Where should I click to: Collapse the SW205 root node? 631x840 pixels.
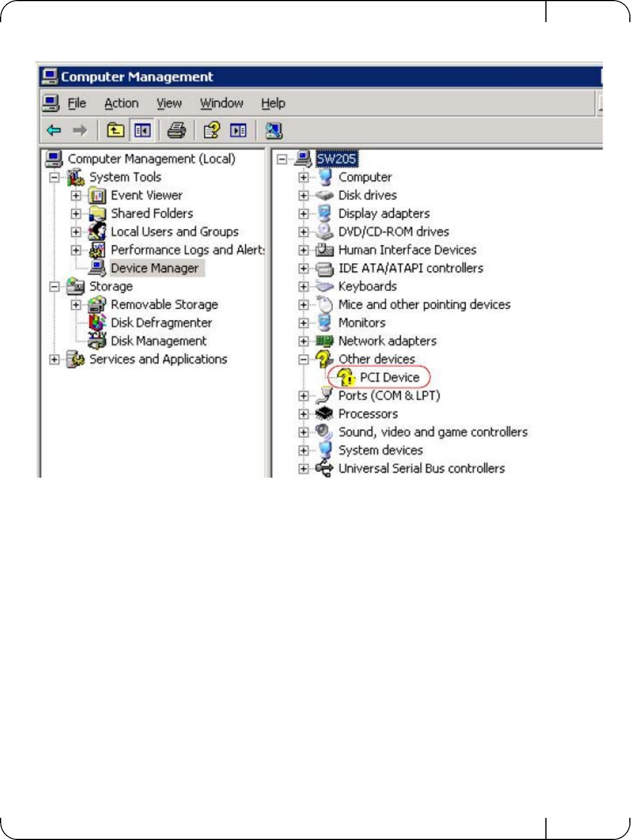click(282, 159)
